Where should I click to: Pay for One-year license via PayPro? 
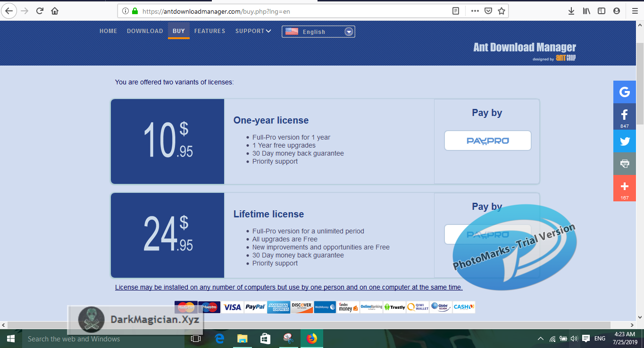coord(487,141)
